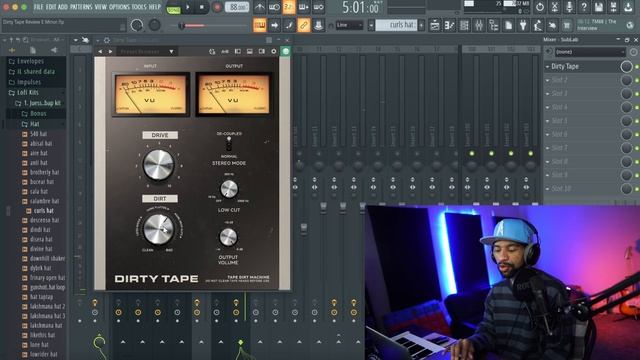
Task: Open the TOOLS menu
Action: (139, 7)
